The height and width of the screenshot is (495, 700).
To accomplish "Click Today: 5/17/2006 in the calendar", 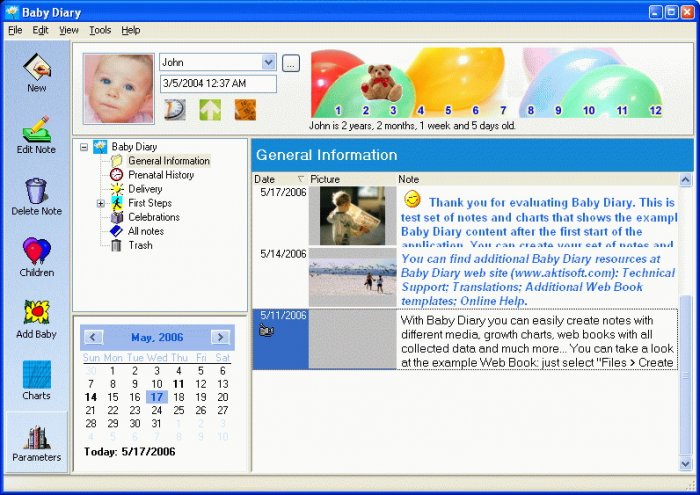I will pyautogui.click(x=129, y=452).
